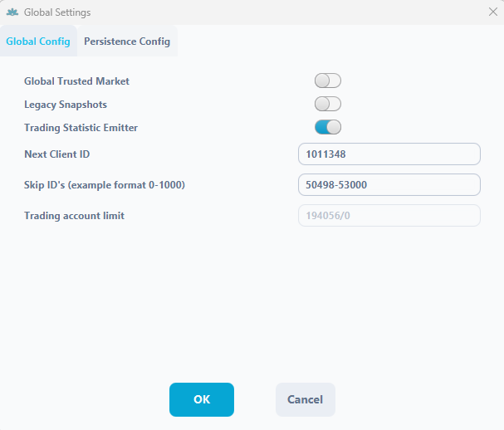Enable the Global Trusted Market toggle

(x=328, y=81)
